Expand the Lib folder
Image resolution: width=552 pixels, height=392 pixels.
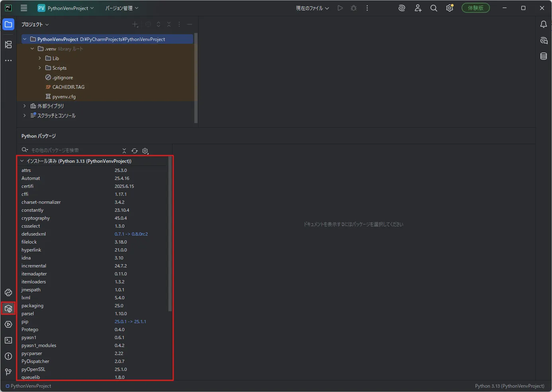tap(40, 58)
